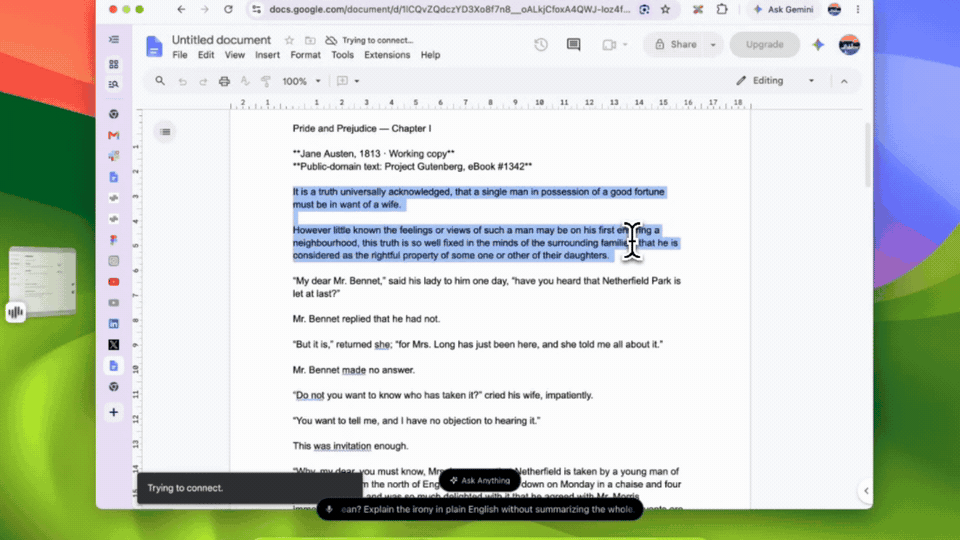Expand the side panel arrow at bottom right
Image resolution: width=960 pixels, height=540 pixels.
[x=866, y=490]
